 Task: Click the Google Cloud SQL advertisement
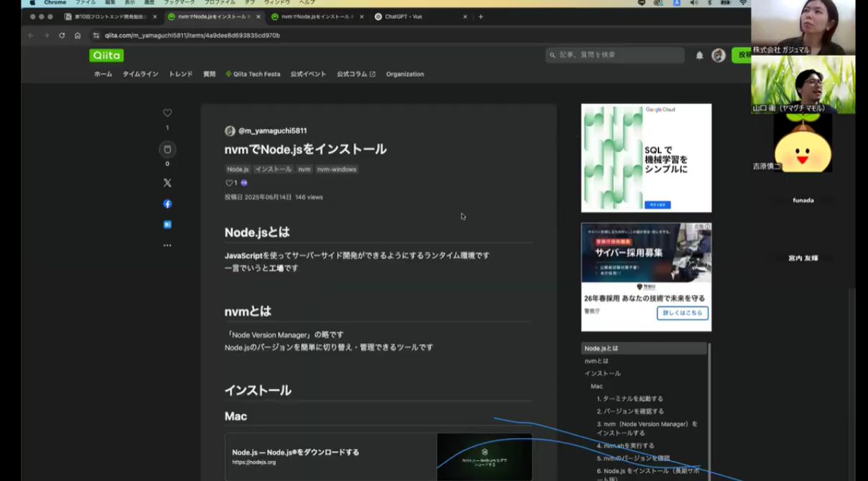click(x=646, y=158)
